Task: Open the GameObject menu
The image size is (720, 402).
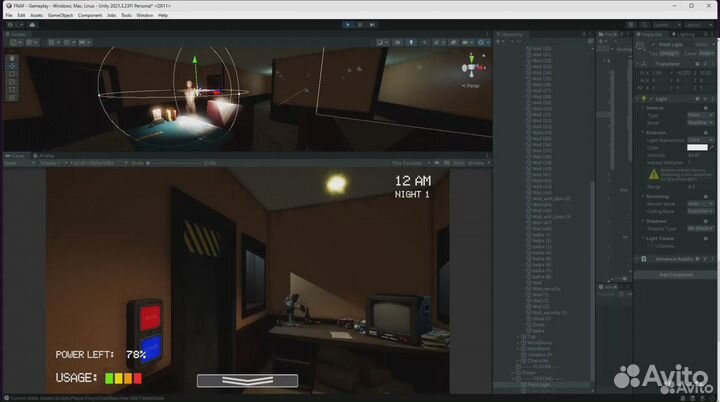Action: [60, 15]
